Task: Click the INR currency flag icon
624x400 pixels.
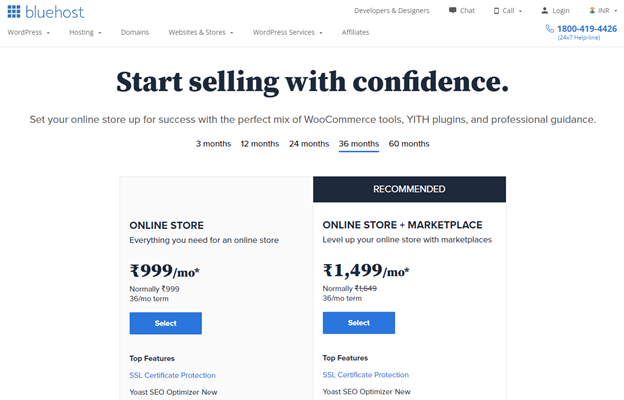Action: [x=591, y=11]
